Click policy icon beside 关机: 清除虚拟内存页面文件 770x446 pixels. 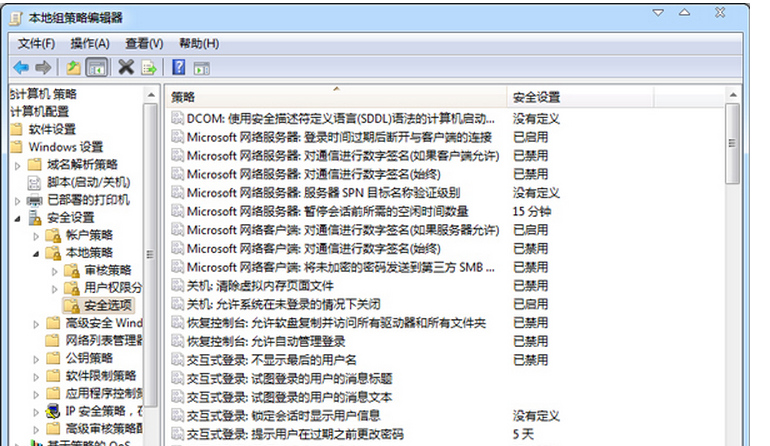coord(177,285)
